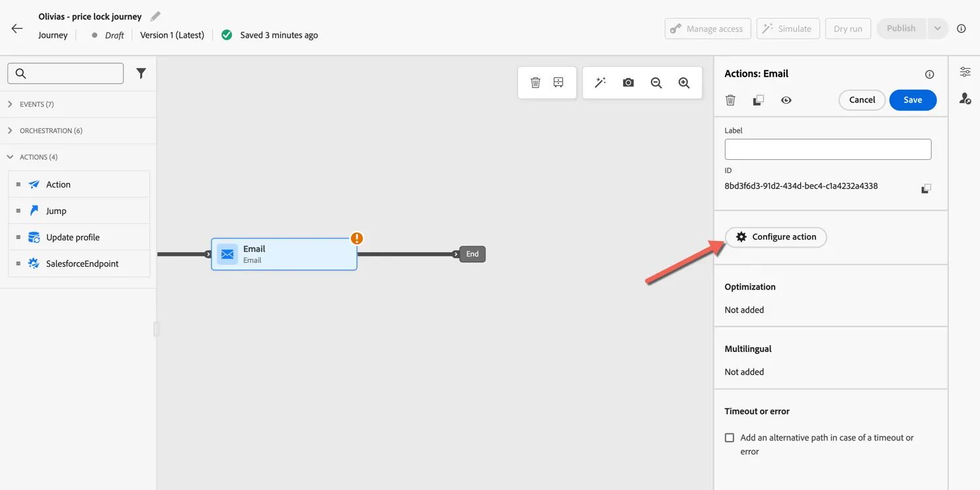Image resolution: width=980 pixels, height=490 pixels.
Task: Delete selected node via canvas trash icon
Action: (535, 83)
